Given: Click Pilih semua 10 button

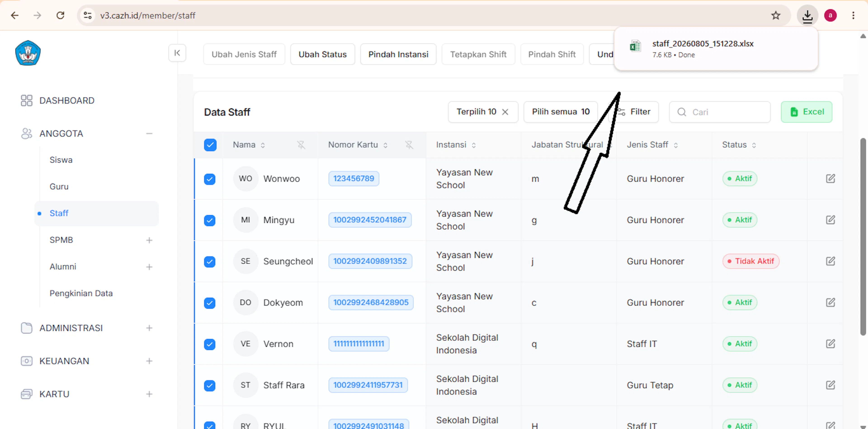Looking at the screenshot, I should pos(561,112).
